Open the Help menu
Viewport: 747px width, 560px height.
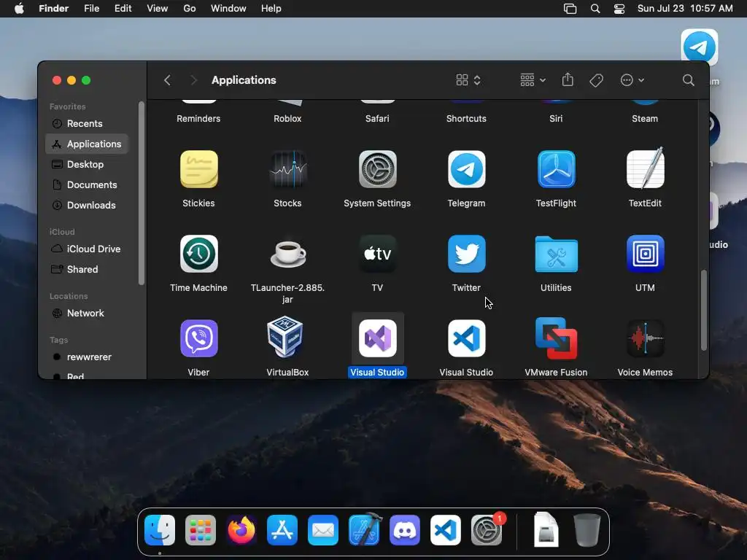271,9
